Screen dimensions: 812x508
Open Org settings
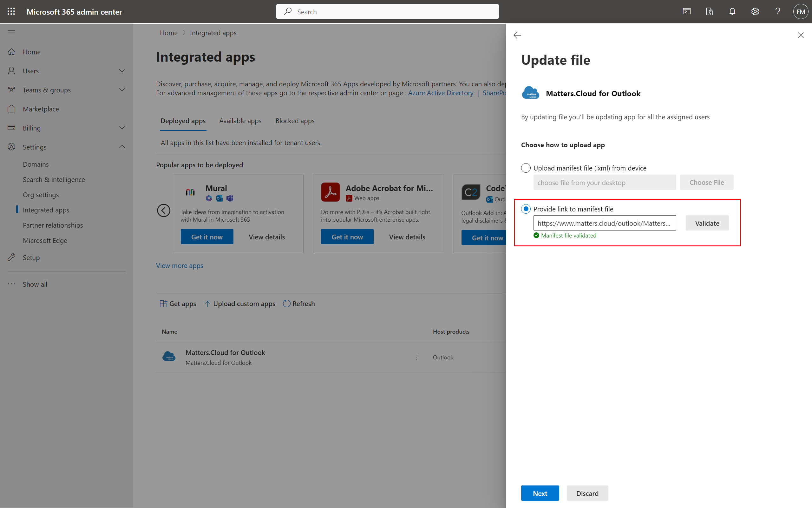[41, 195]
